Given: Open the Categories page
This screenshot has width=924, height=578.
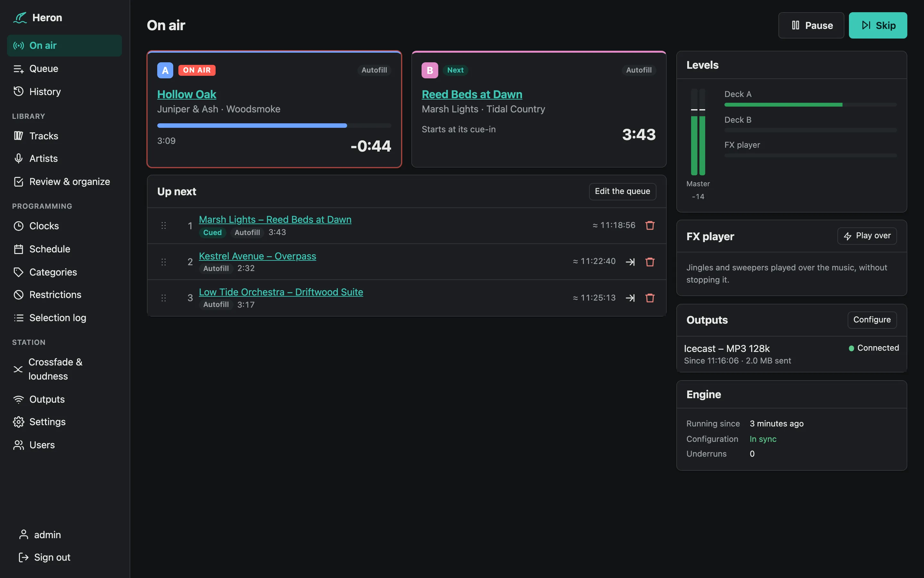Looking at the screenshot, I should click(x=64, y=272).
